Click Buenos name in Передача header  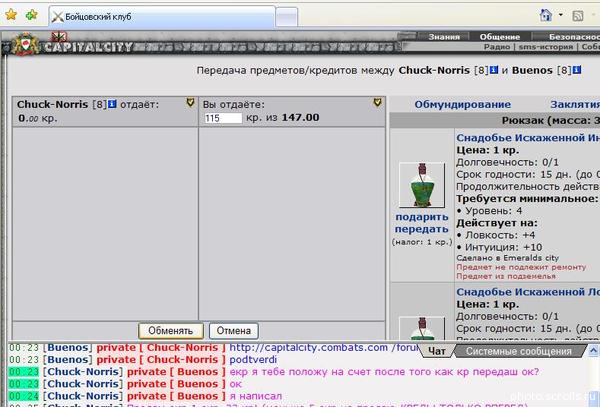click(532, 70)
